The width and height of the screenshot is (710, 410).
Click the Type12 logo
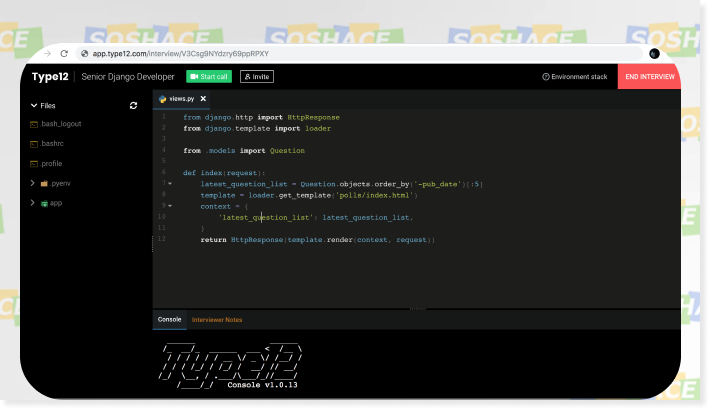click(x=50, y=77)
